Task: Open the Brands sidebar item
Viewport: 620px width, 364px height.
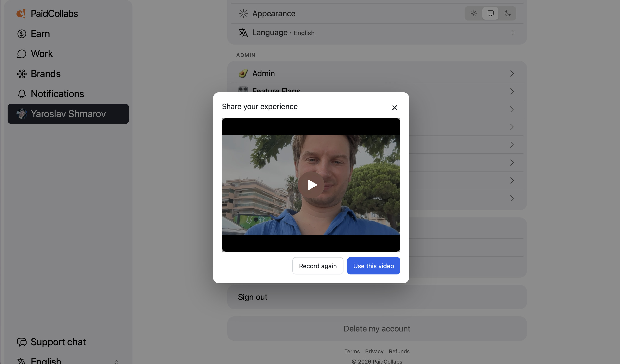Action: 68,74
